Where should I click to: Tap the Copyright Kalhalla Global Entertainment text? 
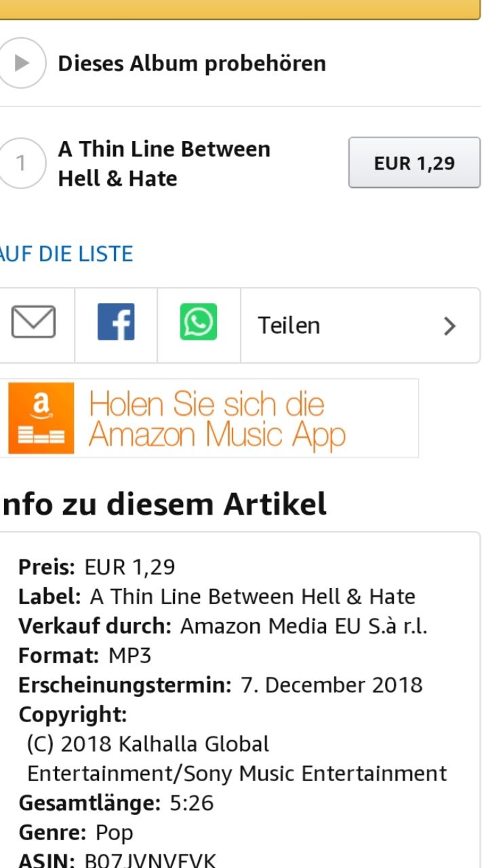237,759
